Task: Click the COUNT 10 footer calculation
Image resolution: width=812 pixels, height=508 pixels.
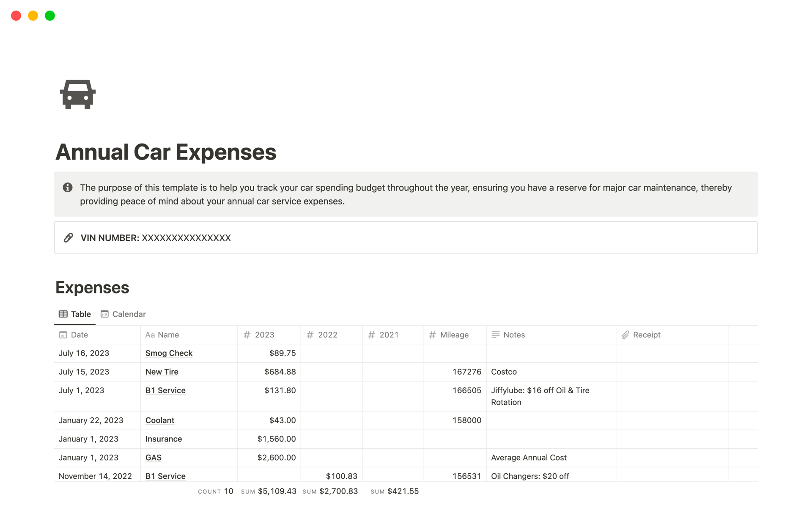Action: (x=216, y=491)
